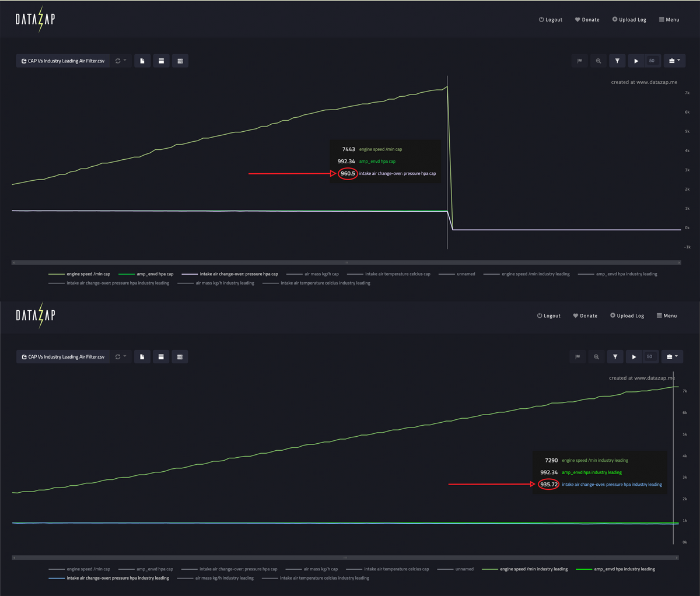Click Logout in the top header
Viewport: 700px width, 596px height.
tap(550, 20)
